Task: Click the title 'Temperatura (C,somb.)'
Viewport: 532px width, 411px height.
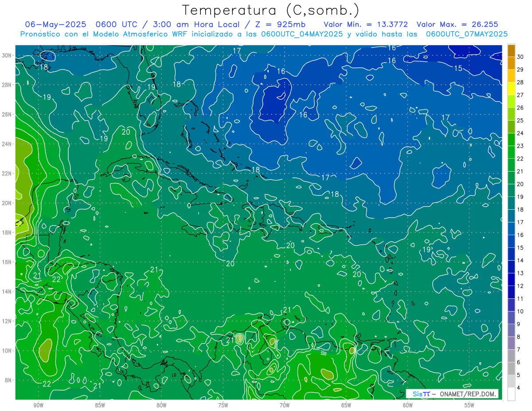Action: [271, 10]
